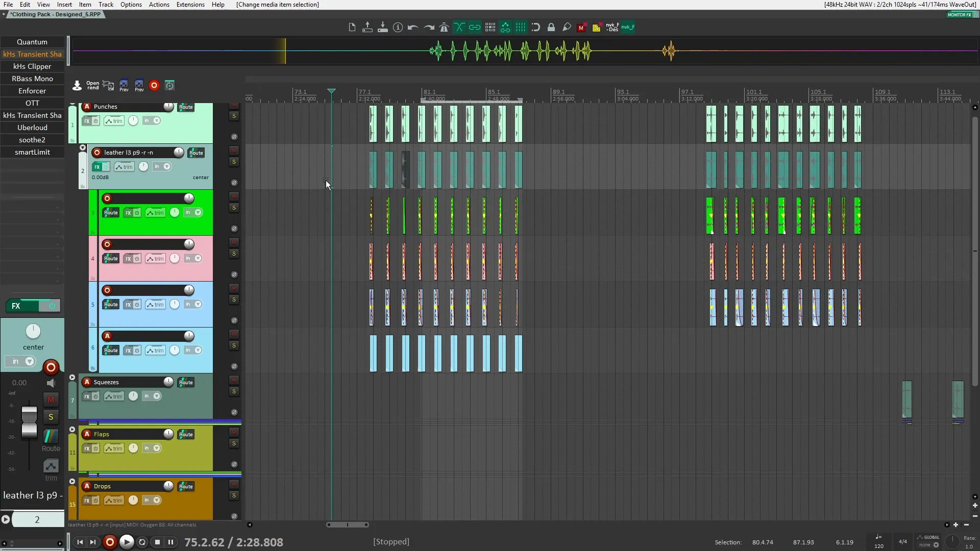The height and width of the screenshot is (551, 980).
Task: Toggle ripple editing grid icon
Action: (x=490, y=28)
